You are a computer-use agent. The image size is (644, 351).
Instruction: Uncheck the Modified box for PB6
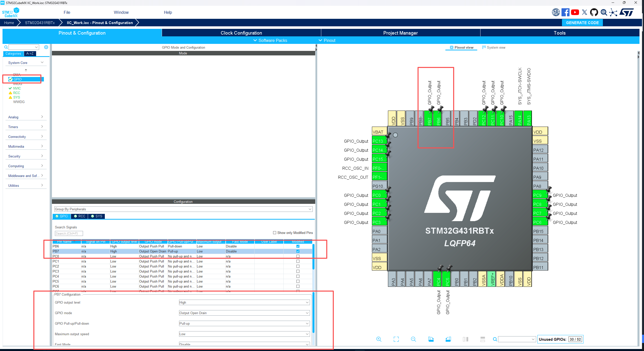[298, 246]
